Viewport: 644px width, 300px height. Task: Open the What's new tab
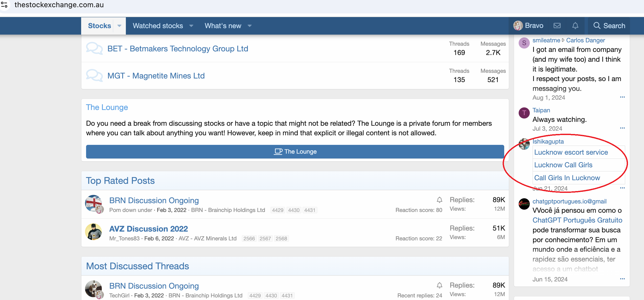coord(223,26)
